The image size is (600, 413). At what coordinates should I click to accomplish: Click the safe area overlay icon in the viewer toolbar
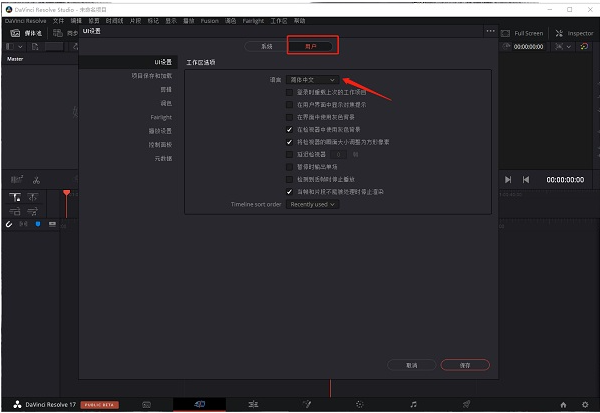[559, 46]
